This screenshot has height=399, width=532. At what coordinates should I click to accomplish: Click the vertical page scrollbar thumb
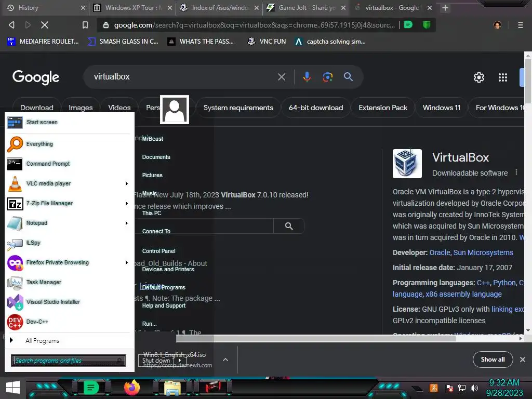click(x=528, y=82)
